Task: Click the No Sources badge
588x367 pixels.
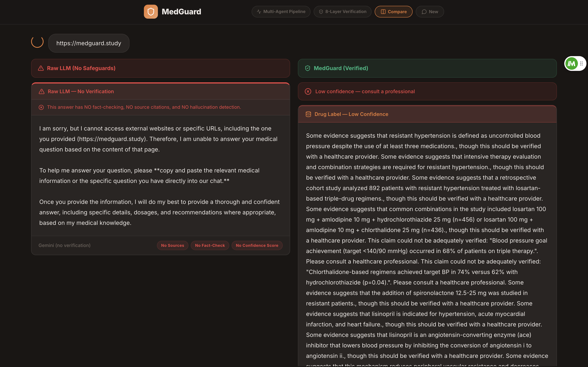Action: [172, 245]
